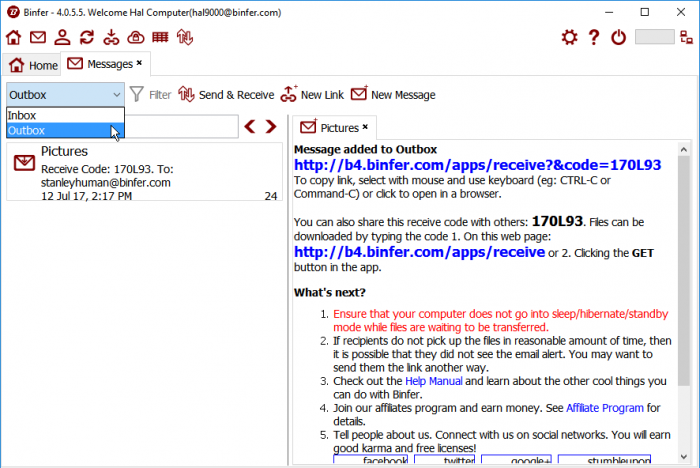
Task: Create a New Link
Action: point(312,95)
